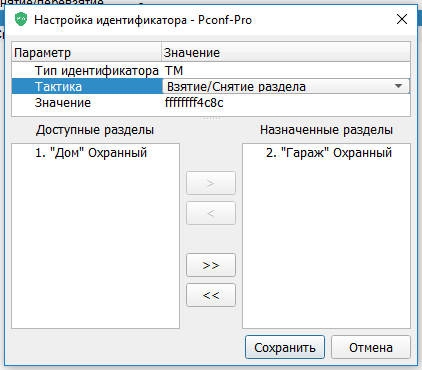Viewport: 422px width, 370px height.
Task: Click the Взятие/Снятие раздела combo box
Action: tap(286, 86)
